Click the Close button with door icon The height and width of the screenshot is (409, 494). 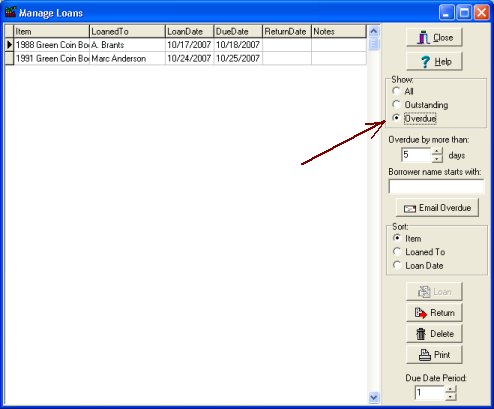pyautogui.click(x=434, y=37)
